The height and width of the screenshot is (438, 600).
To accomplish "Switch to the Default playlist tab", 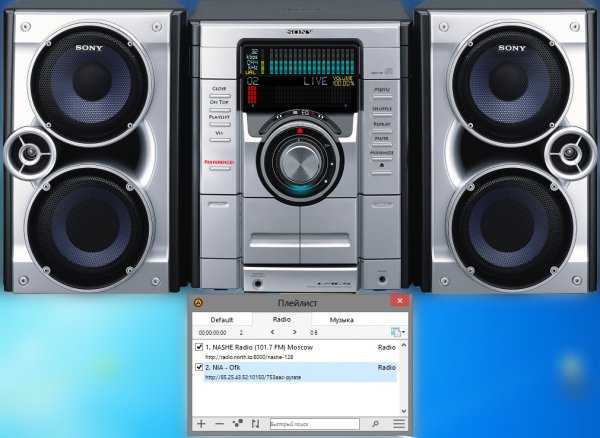I will coord(222,320).
